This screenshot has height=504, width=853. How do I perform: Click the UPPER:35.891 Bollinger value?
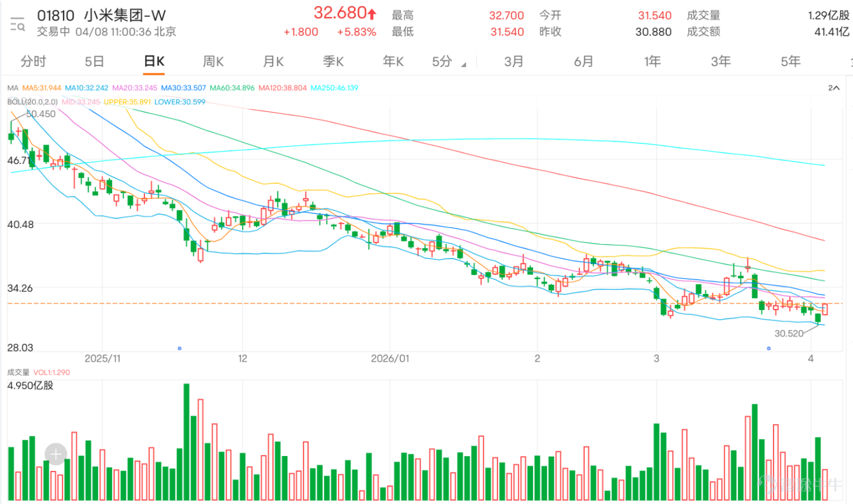[127, 102]
